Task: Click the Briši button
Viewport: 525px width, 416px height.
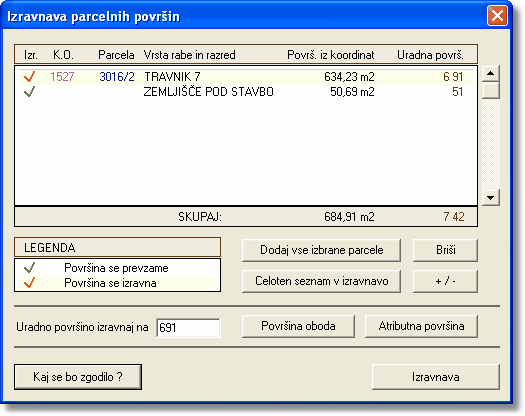Action: [445, 250]
